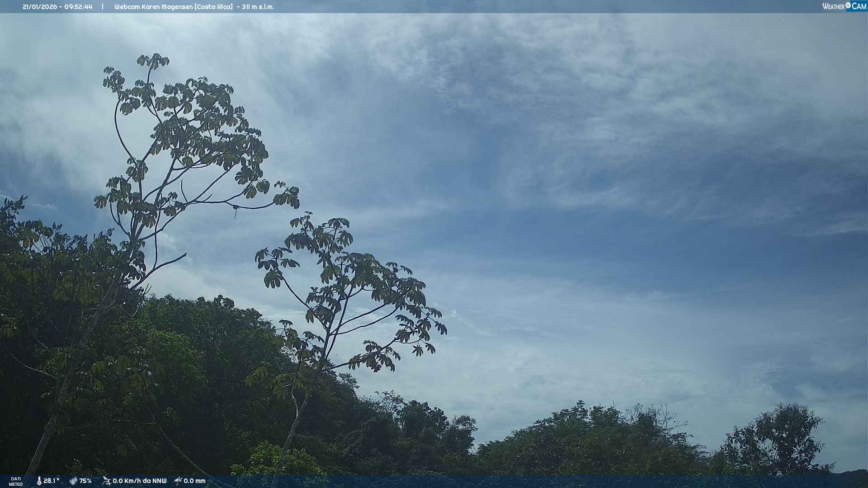
Task: Click the 09:52:44 timestamp
Action: point(78,7)
